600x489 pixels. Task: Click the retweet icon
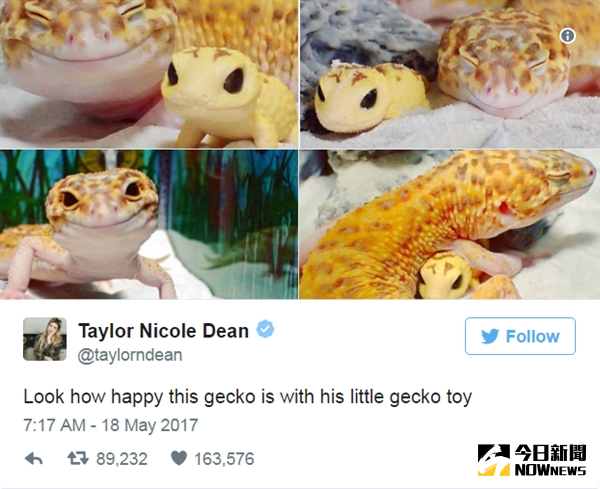pyautogui.click(x=78, y=458)
